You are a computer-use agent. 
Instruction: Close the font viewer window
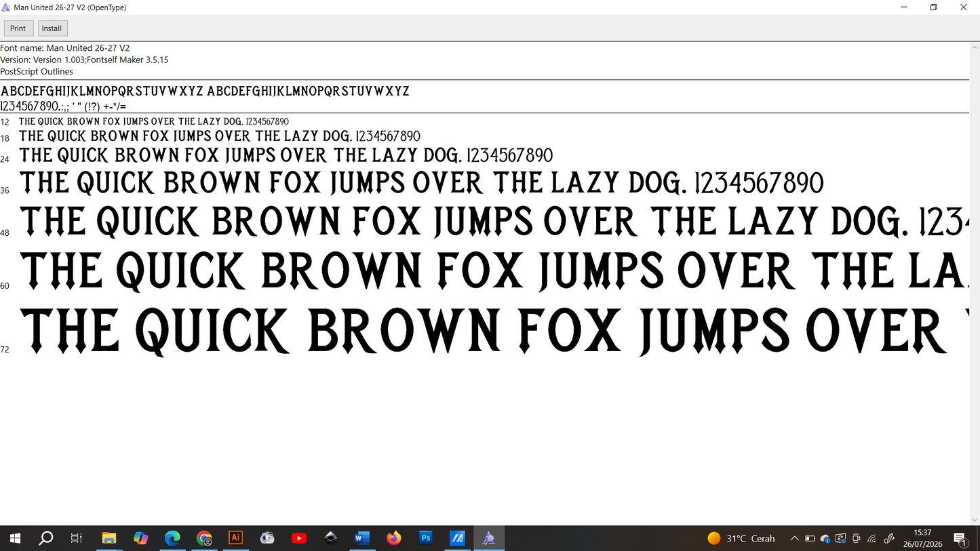[x=964, y=7]
